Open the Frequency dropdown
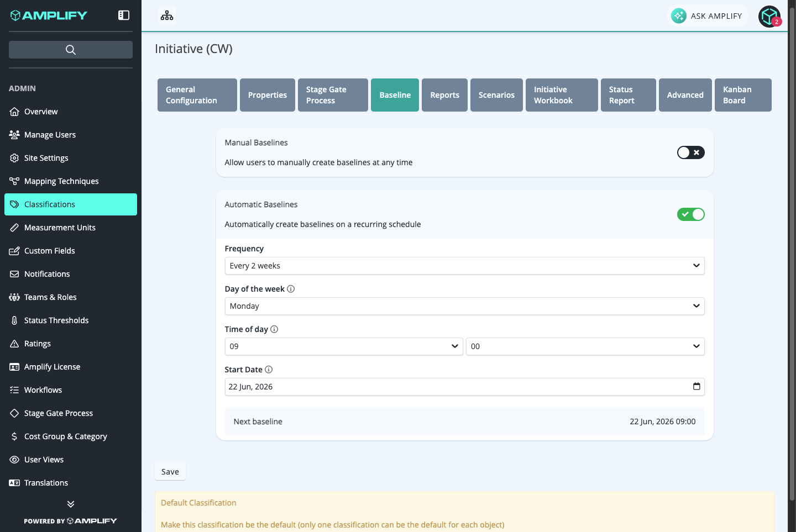The width and height of the screenshot is (796, 532). click(x=464, y=266)
